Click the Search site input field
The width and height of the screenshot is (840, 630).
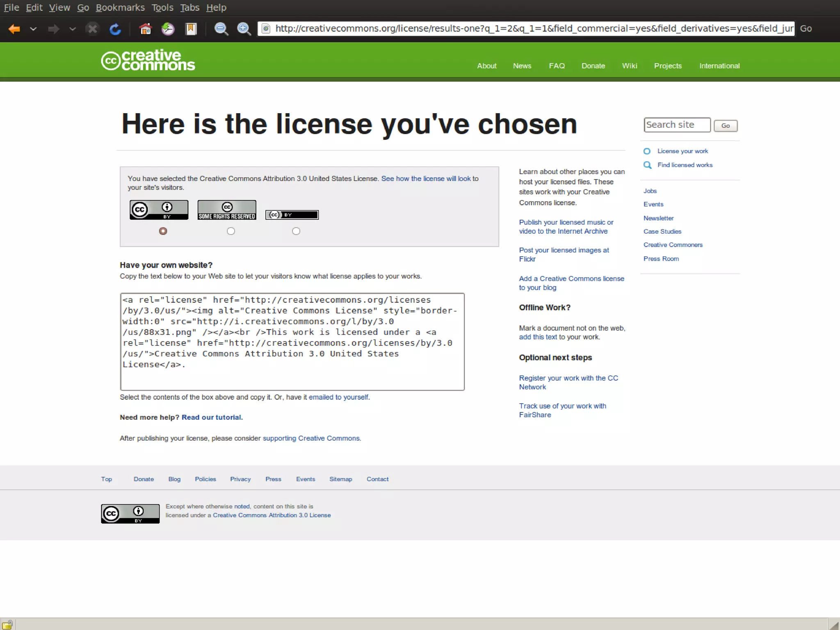(x=677, y=125)
